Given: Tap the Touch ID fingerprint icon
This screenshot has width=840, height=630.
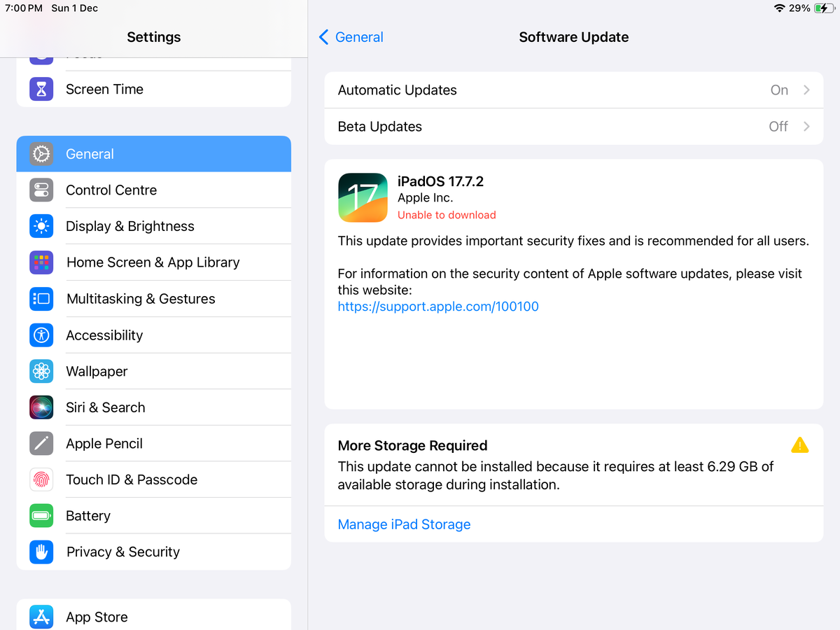Looking at the screenshot, I should point(41,479).
